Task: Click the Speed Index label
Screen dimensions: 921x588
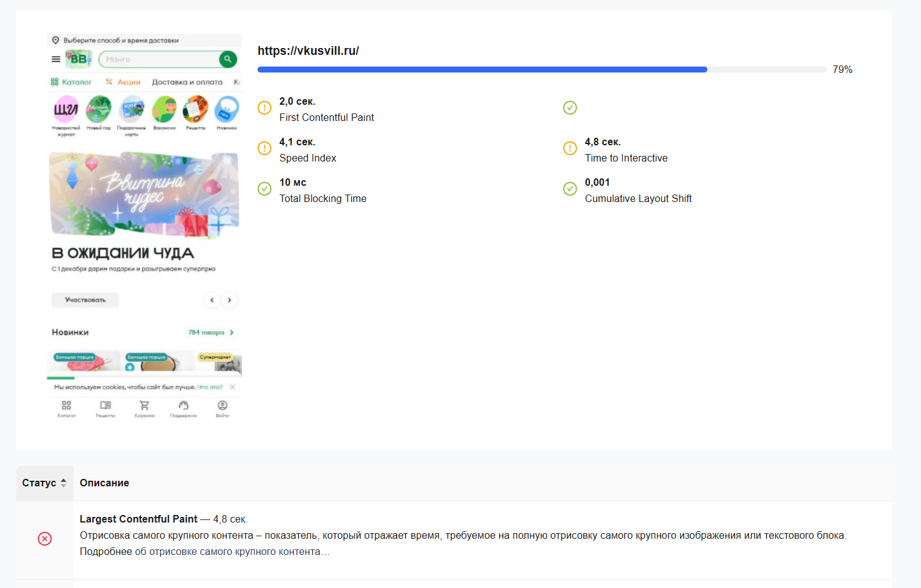Action: point(307,158)
